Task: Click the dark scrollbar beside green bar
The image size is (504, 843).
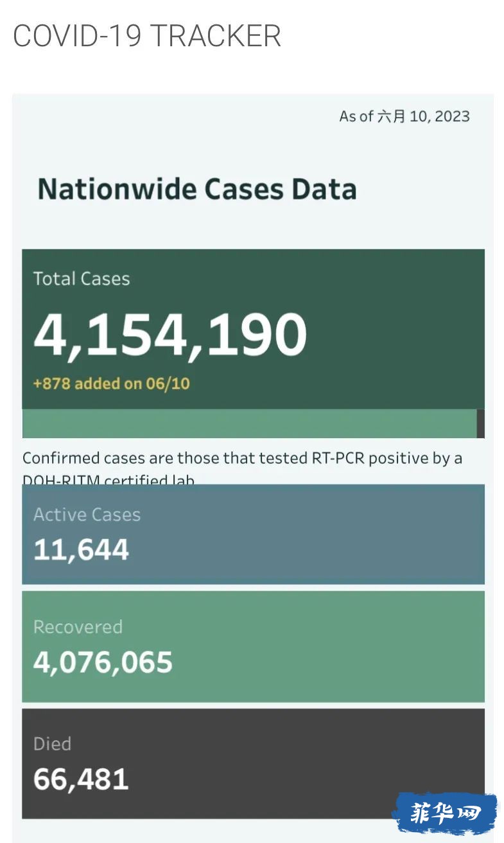Action: coord(481,423)
